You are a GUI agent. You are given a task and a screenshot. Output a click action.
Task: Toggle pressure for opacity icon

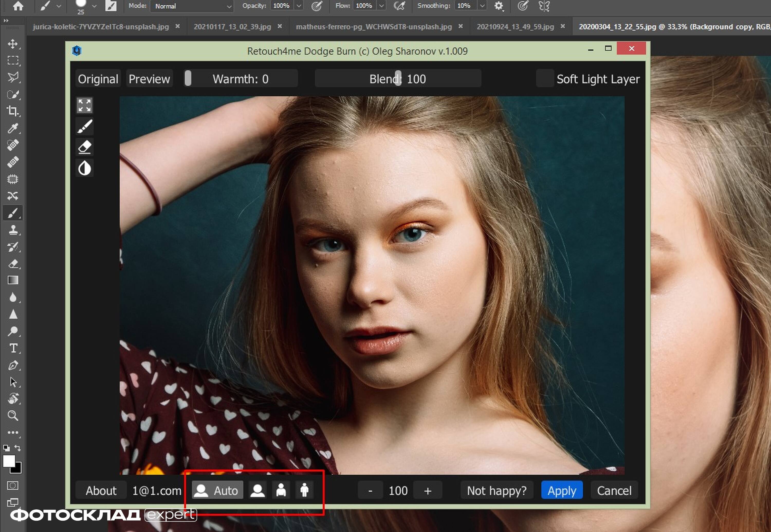click(316, 6)
